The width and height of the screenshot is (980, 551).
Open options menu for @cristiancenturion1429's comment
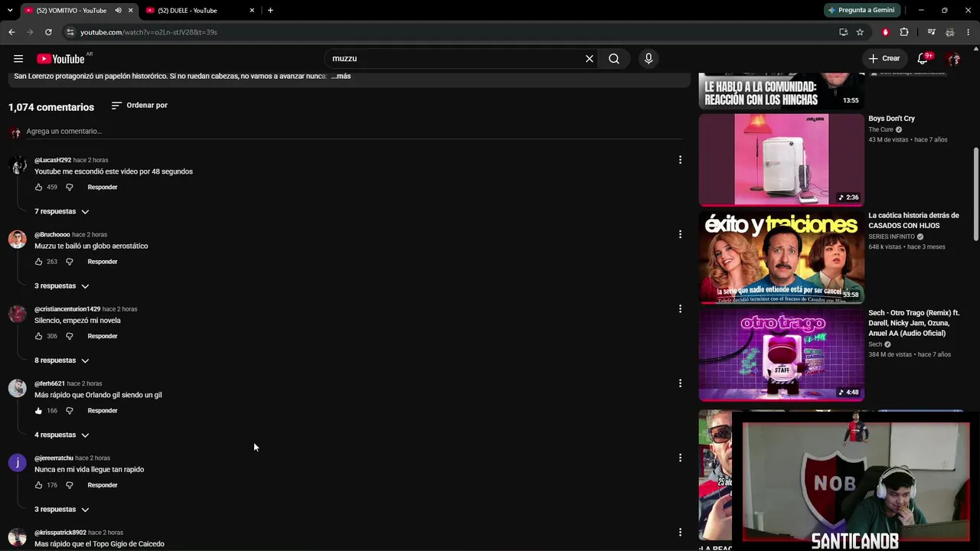tap(680, 308)
